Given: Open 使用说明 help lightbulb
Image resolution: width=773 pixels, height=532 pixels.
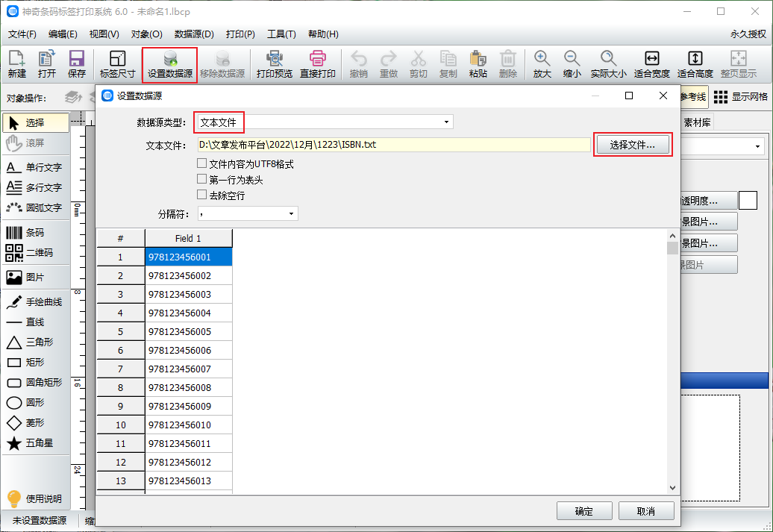Looking at the screenshot, I should pos(34,498).
